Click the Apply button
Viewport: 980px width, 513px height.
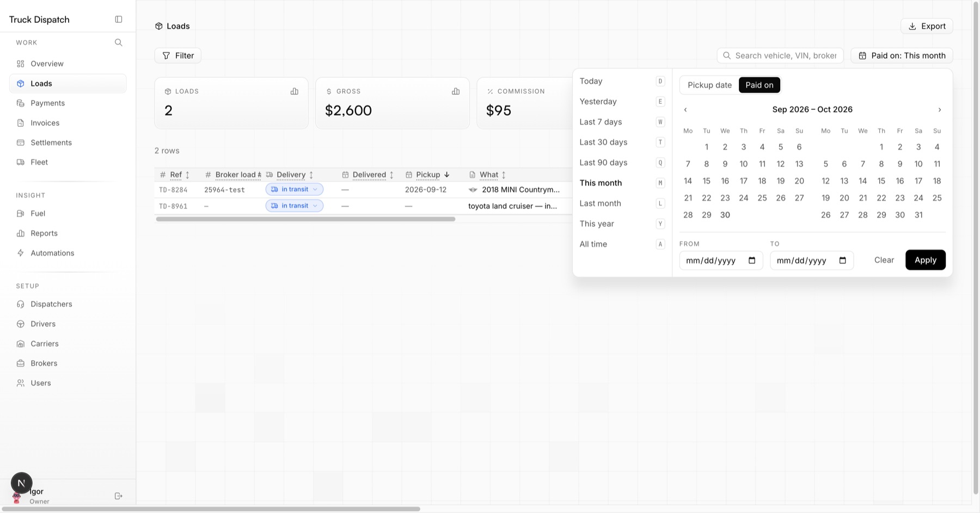click(926, 260)
